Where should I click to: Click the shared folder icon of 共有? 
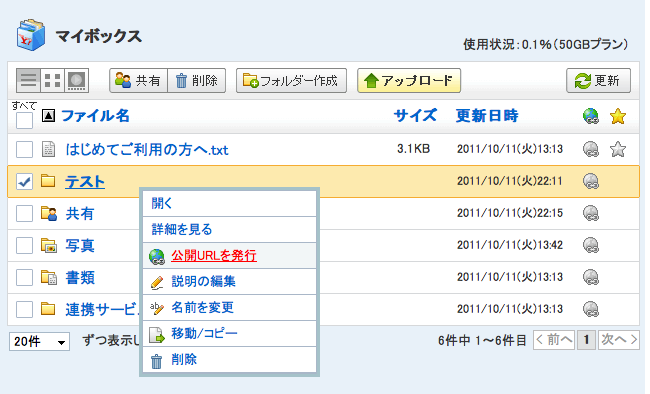pos(49,213)
